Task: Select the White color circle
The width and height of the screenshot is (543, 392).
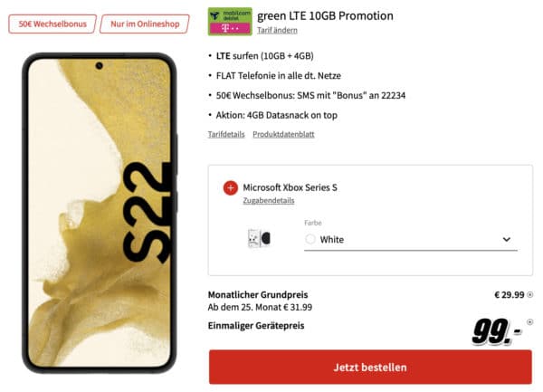Action: pyautogui.click(x=310, y=239)
